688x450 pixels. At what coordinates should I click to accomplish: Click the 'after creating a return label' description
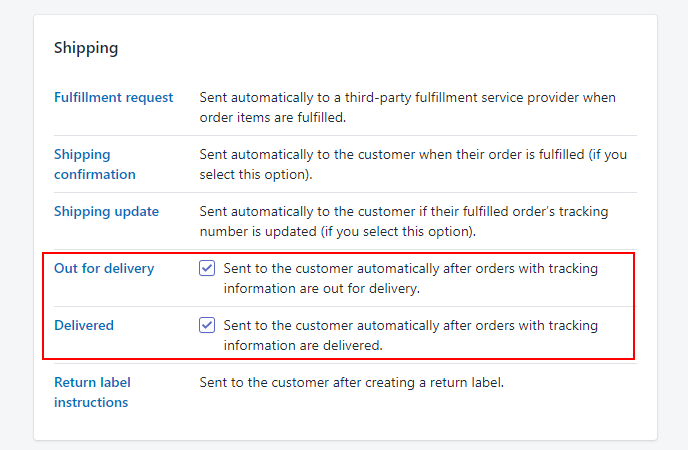coord(352,382)
